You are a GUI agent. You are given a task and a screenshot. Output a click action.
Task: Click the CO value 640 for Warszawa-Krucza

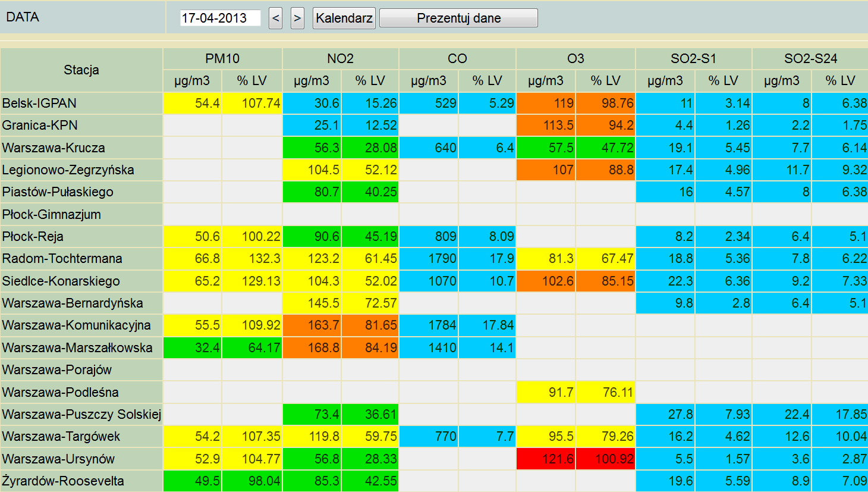pos(429,148)
